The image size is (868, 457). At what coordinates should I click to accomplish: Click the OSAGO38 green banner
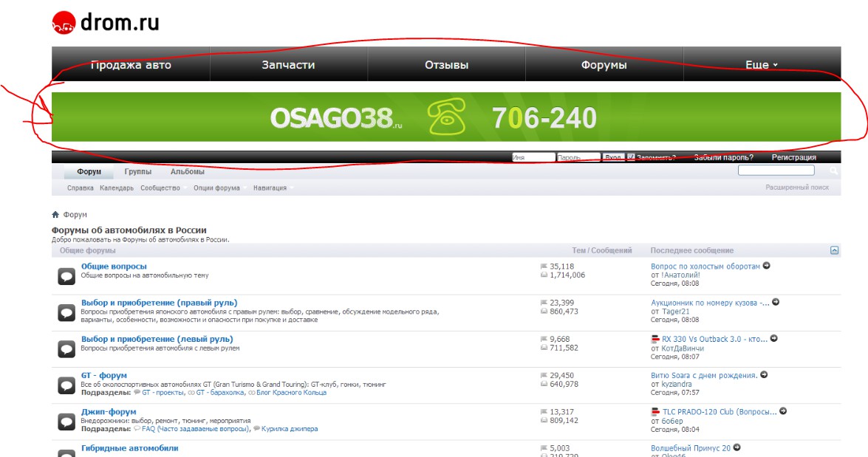tap(446, 117)
